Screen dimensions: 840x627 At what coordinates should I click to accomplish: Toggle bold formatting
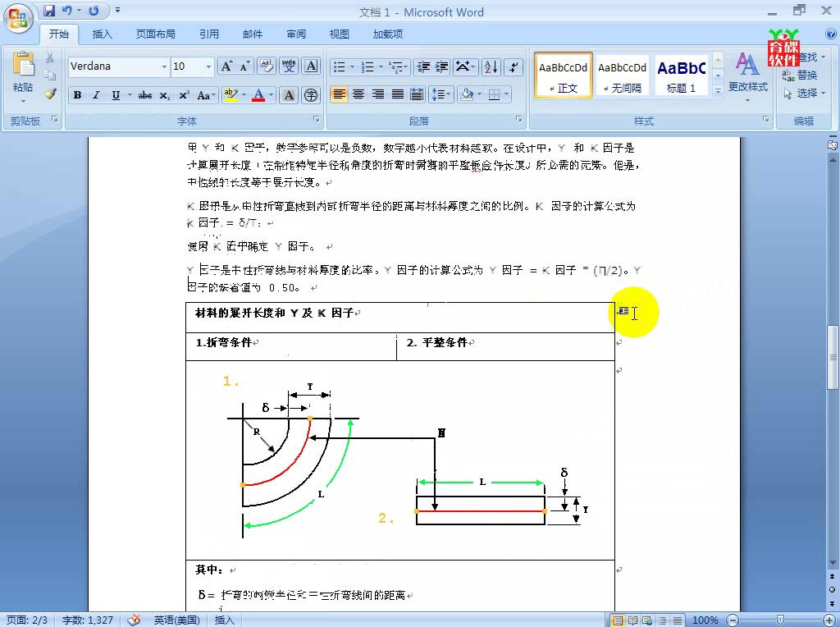78,95
